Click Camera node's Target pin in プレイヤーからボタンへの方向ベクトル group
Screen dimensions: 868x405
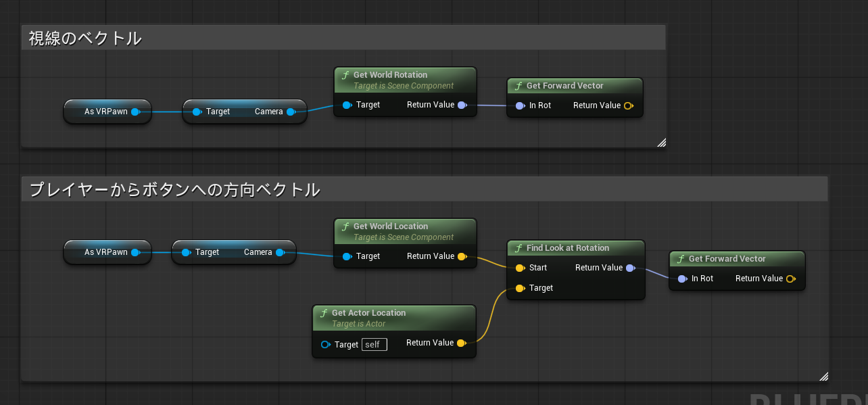tap(186, 252)
